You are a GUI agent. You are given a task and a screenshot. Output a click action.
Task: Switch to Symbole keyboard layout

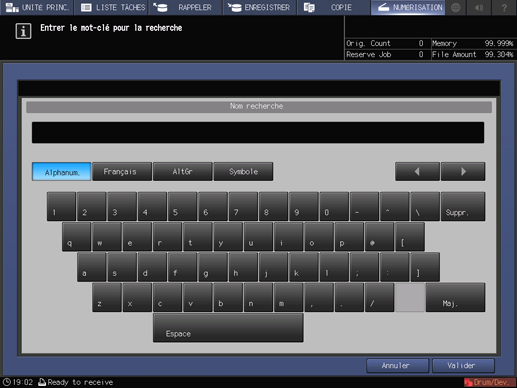click(x=243, y=172)
